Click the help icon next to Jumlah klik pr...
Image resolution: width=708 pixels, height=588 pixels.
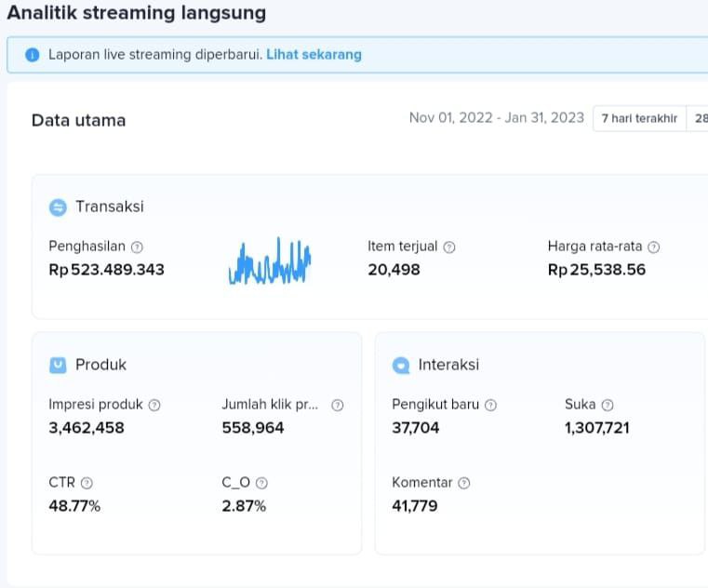338,405
